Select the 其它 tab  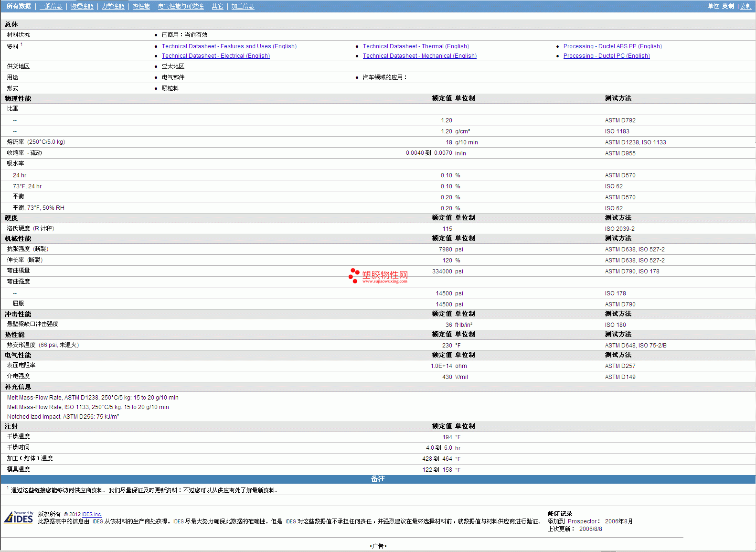pyautogui.click(x=217, y=6)
